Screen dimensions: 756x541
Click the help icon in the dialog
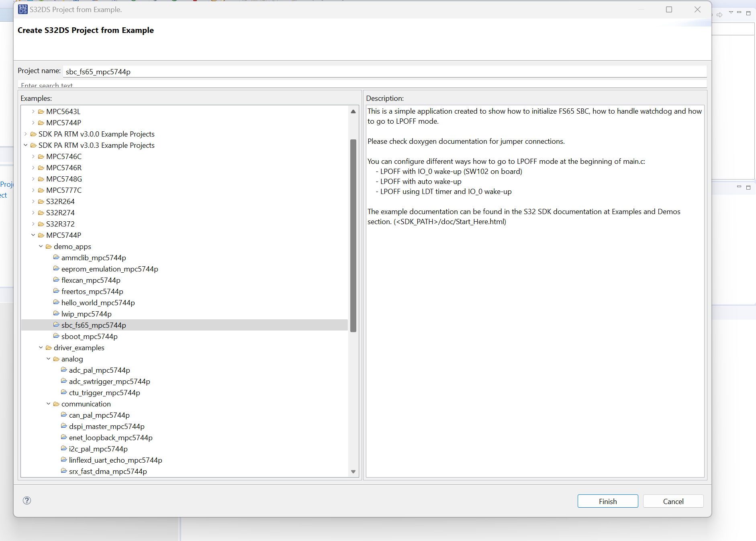point(27,500)
